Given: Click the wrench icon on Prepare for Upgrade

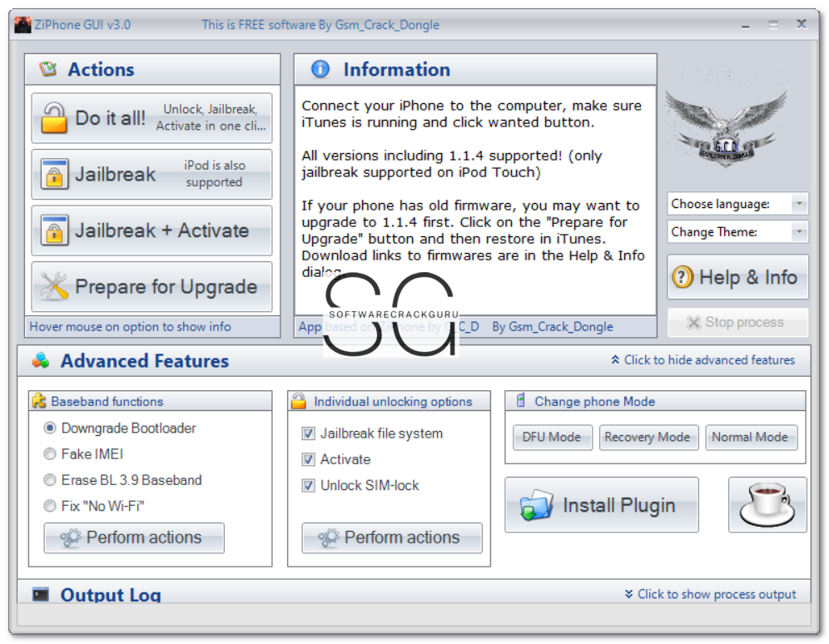Looking at the screenshot, I should coord(54,286).
